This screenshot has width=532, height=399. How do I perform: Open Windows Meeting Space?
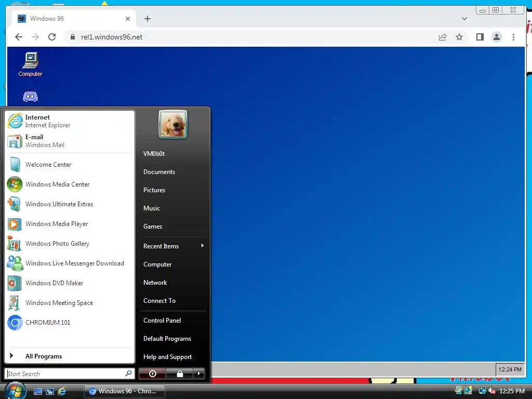coord(70,303)
